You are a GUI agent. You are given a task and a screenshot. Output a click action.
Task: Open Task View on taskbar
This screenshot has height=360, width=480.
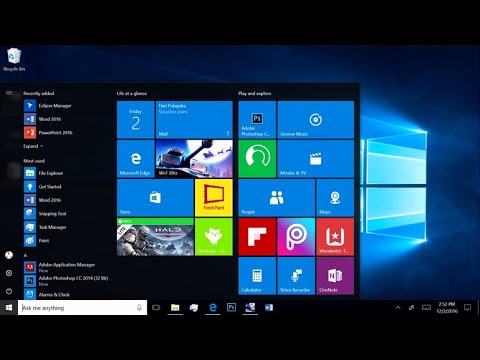[156, 307]
